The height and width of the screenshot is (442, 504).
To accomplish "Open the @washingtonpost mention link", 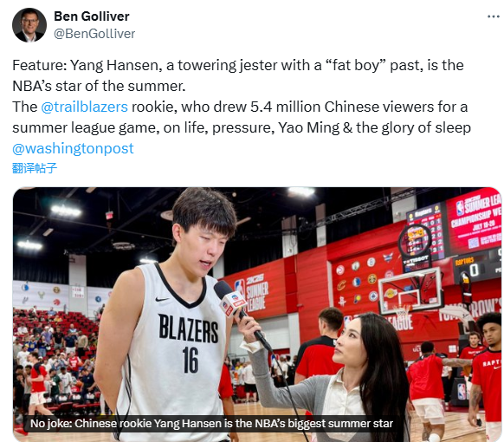I will (73, 148).
